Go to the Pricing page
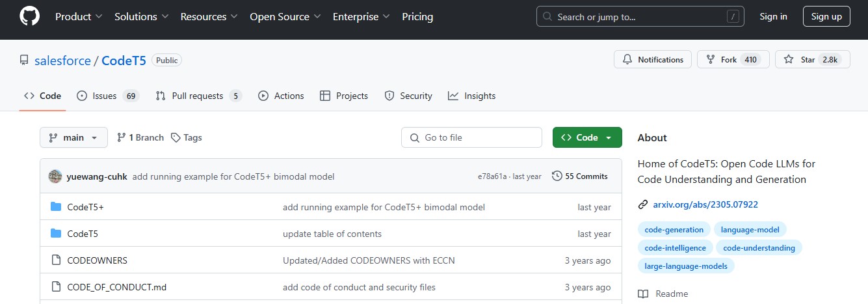This screenshot has height=304, width=868. click(x=417, y=17)
